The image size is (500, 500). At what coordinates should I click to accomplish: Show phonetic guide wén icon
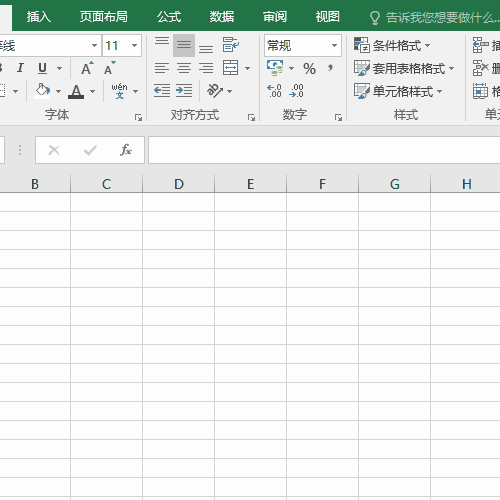pyautogui.click(x=119, y=91)
